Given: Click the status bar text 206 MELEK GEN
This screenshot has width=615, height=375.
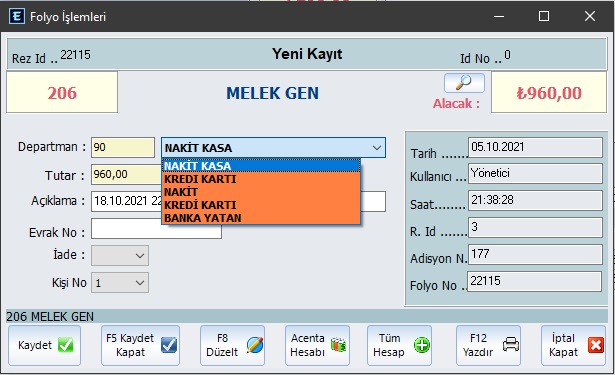Looking at the screenshot, I should (50, 317).
